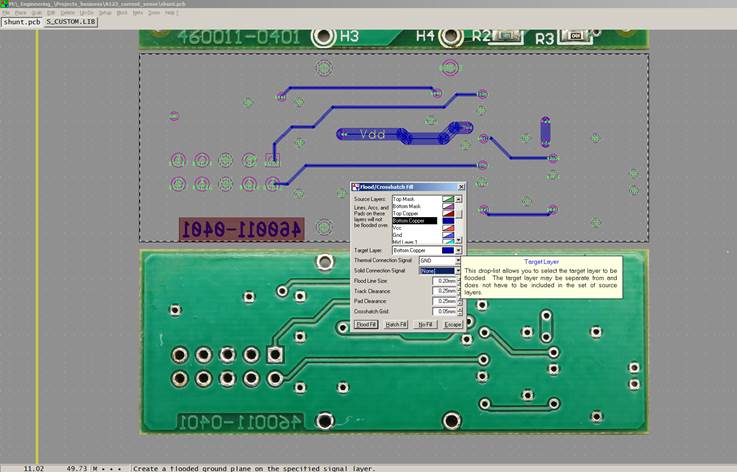The height and width of the screenshot is (472, 737).
Task: Switch to the S_CUSTOM.LIB tab
Action: [x=71, y=21]
